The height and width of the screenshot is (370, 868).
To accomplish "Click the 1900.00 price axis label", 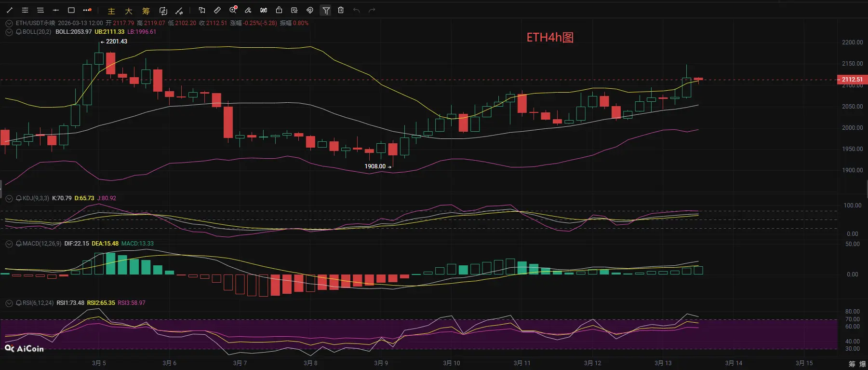I will click(853, 170).
